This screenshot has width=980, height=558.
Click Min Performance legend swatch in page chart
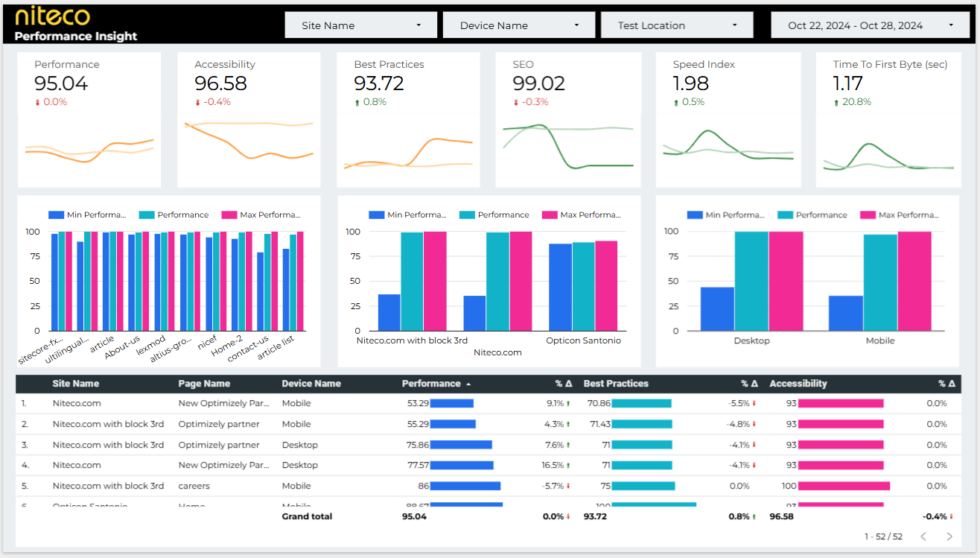[56, 215]
